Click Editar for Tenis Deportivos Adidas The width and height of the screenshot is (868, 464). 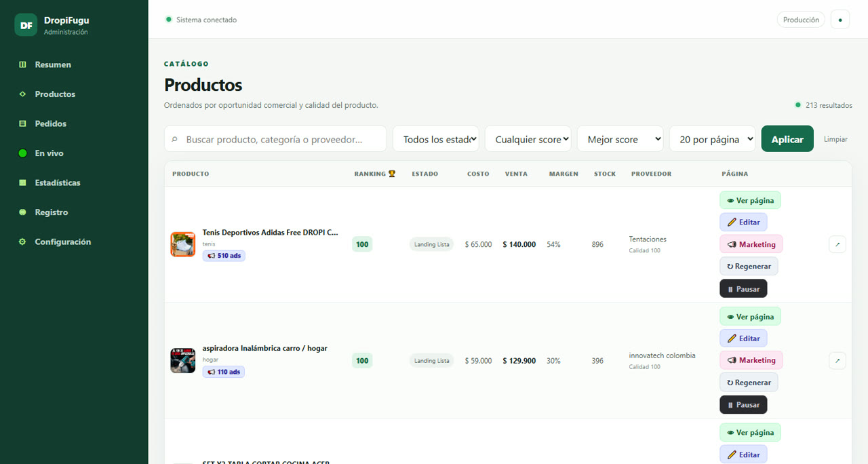(x=743, y=223)
